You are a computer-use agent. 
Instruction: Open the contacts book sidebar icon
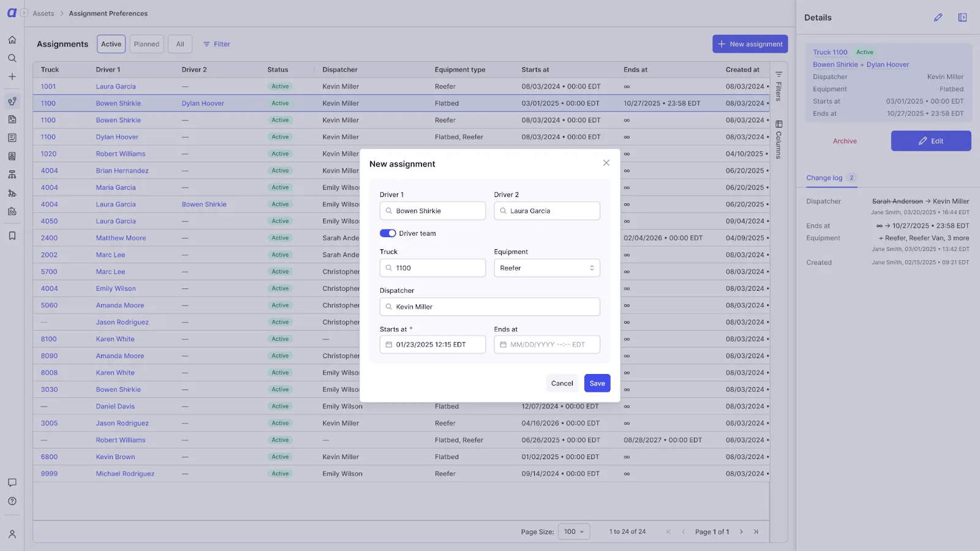click(x=12, y=156)
